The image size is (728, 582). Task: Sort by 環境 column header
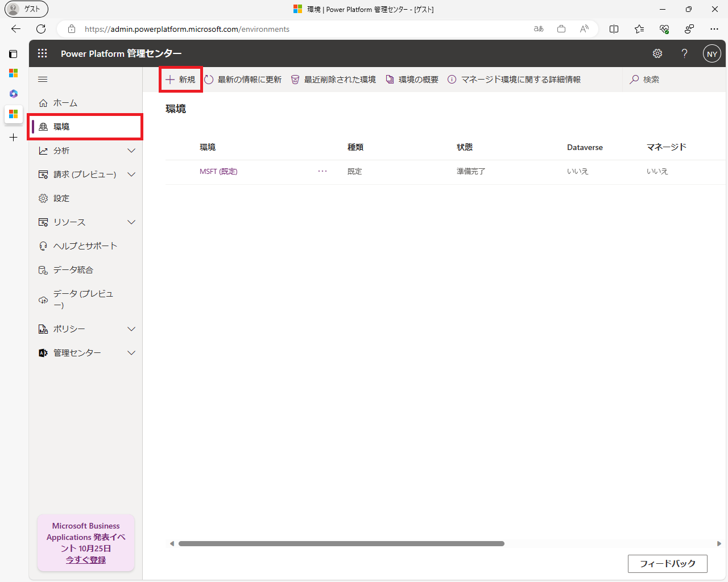208,147
